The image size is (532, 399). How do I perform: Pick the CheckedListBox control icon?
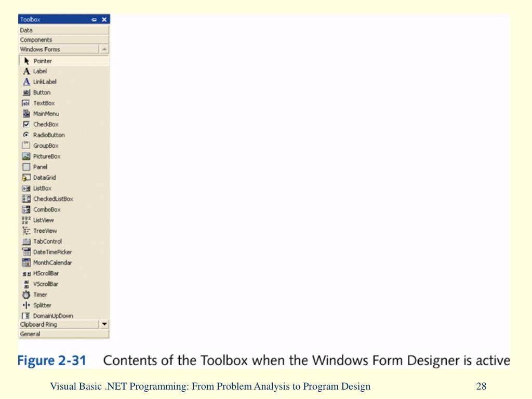[x=26, y=199]
